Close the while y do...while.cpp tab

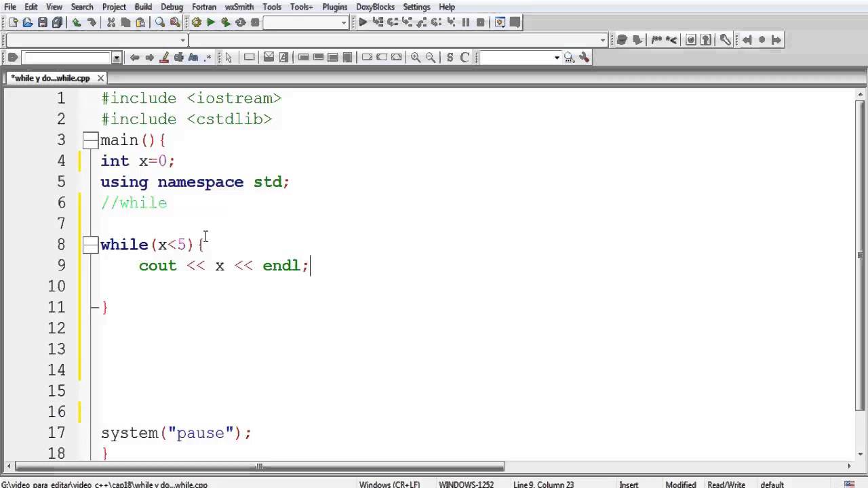pyautogui.click(x=100, y=78)
